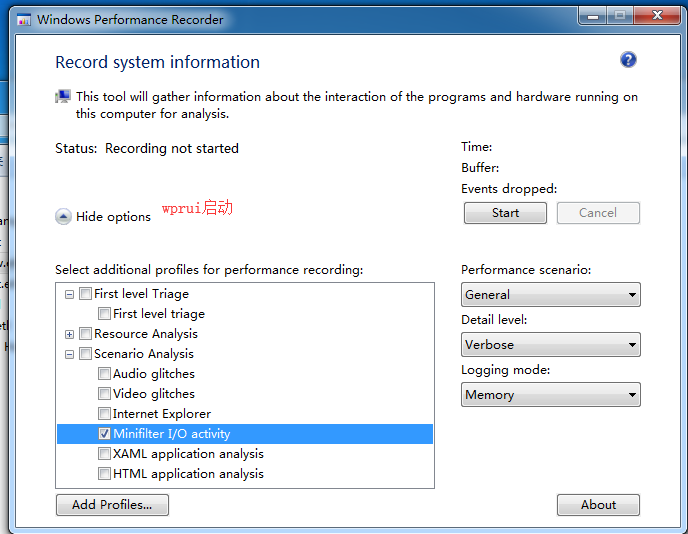Select the Audio glitches row label
The height and width of the screenshot is (534, 688).
click(154, 374)
